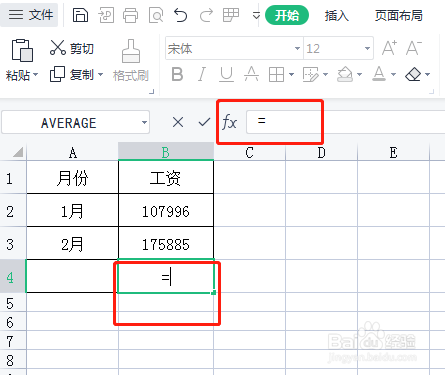445x375 pixels.
Task: Select column E header
Action: pyautogui.click(x=393, y=152)
